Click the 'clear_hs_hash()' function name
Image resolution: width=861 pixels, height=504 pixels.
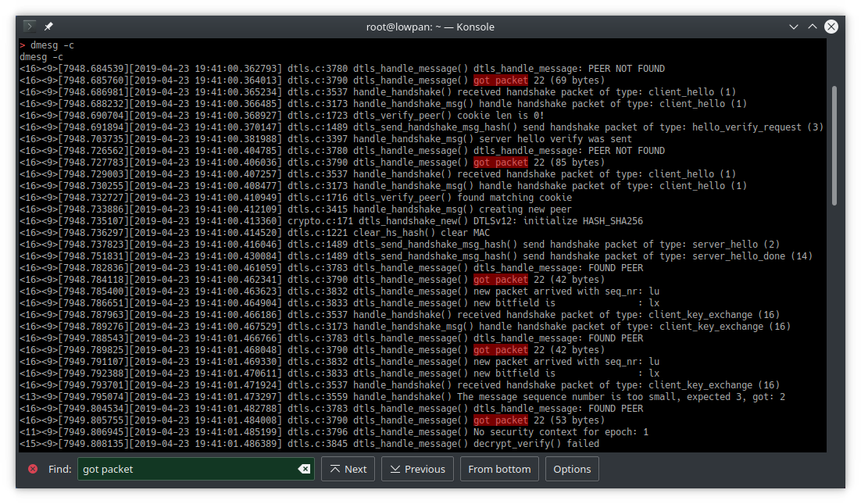[395, 233]
